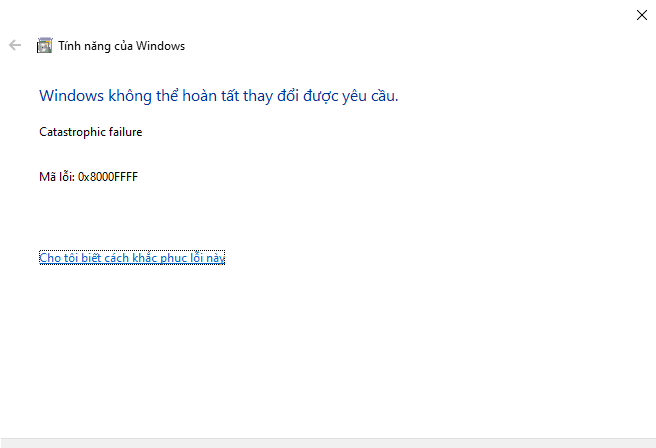Click the "0x8000FFFF" hexadecimal value

tap(108, 177)
